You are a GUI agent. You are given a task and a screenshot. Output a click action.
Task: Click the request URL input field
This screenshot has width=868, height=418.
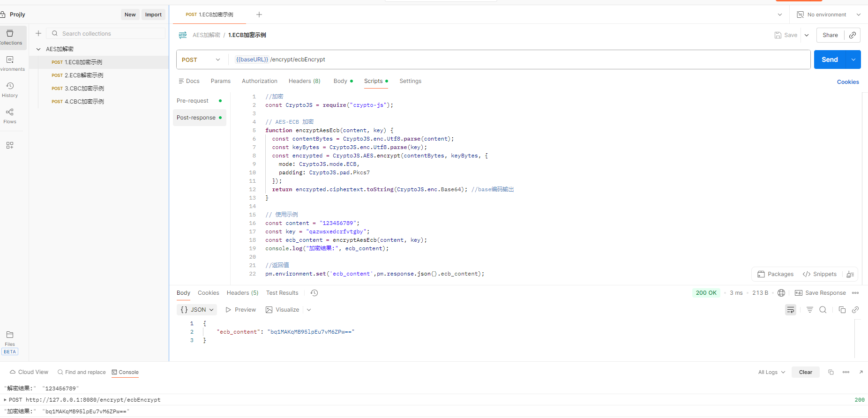[520, 60]
